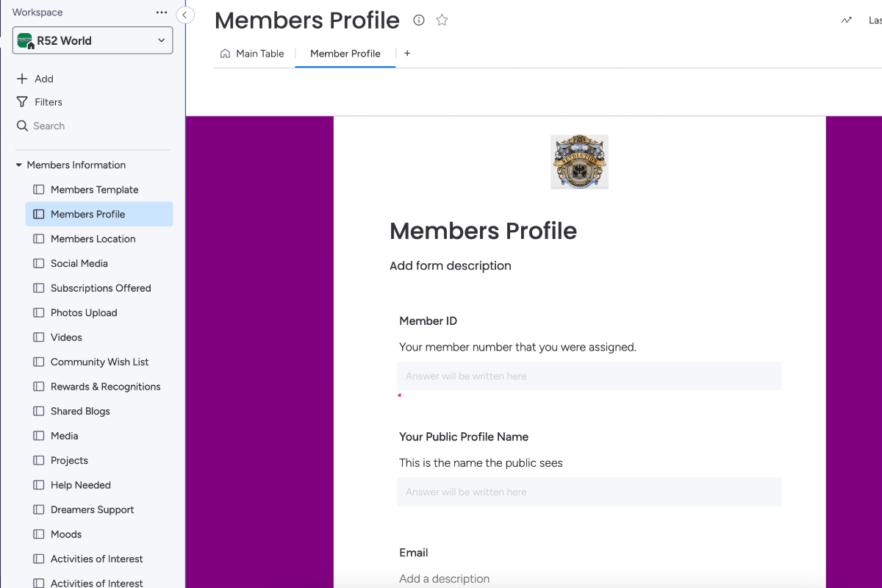Click Add form description text
This screenshot has width=882, height=588.
tap(451, 266)
